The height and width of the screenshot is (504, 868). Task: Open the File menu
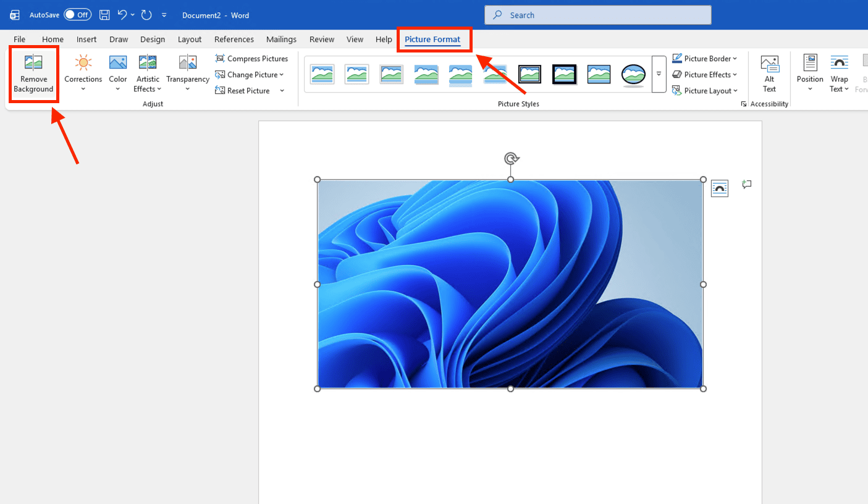[x=20, y=40]
